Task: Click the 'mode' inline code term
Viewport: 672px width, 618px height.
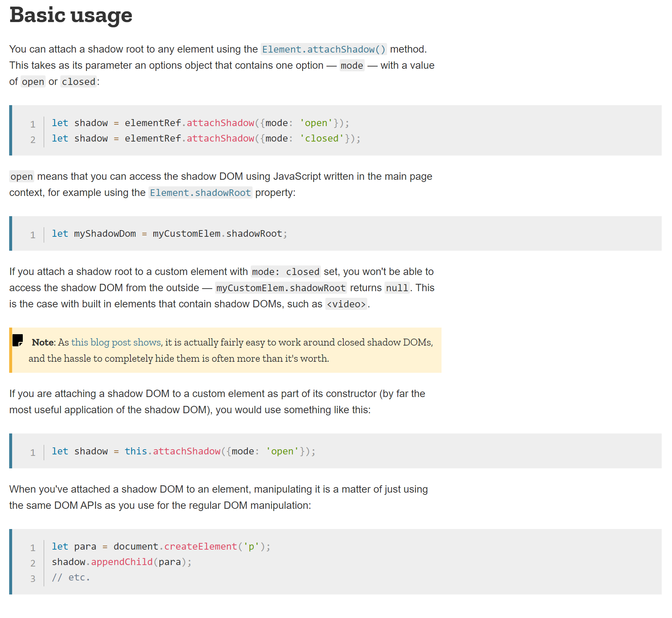Action: tap(351, 65)
